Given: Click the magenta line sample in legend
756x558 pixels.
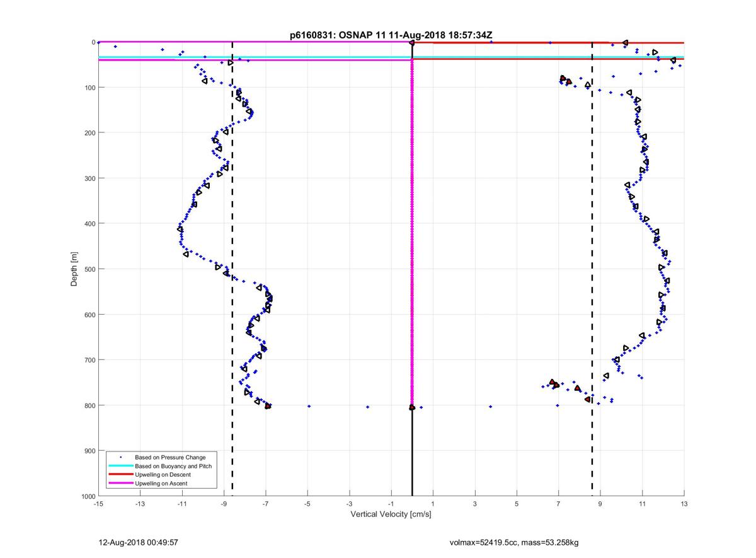Looking at the screenshot, I should click(x=120, y=484).
